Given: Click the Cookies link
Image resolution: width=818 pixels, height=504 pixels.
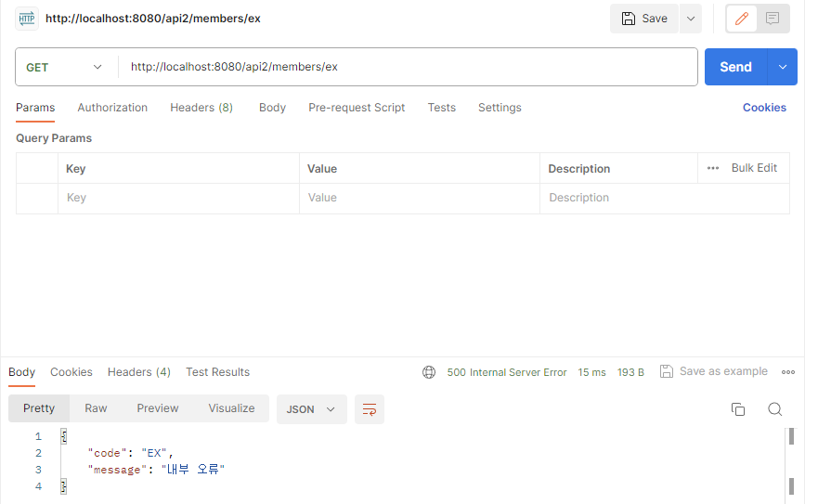Looking at the screenshot, I should (x=764, y=108).
